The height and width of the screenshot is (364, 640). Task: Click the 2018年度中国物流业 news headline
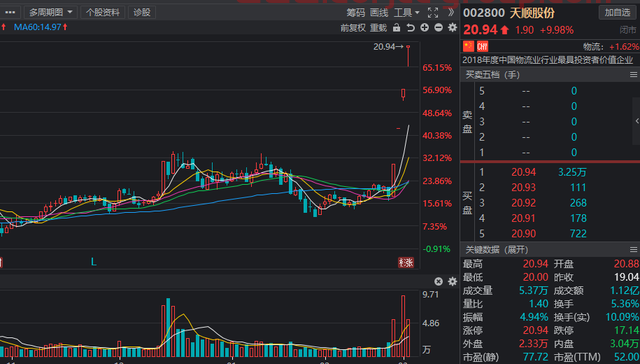pos(547,60)
